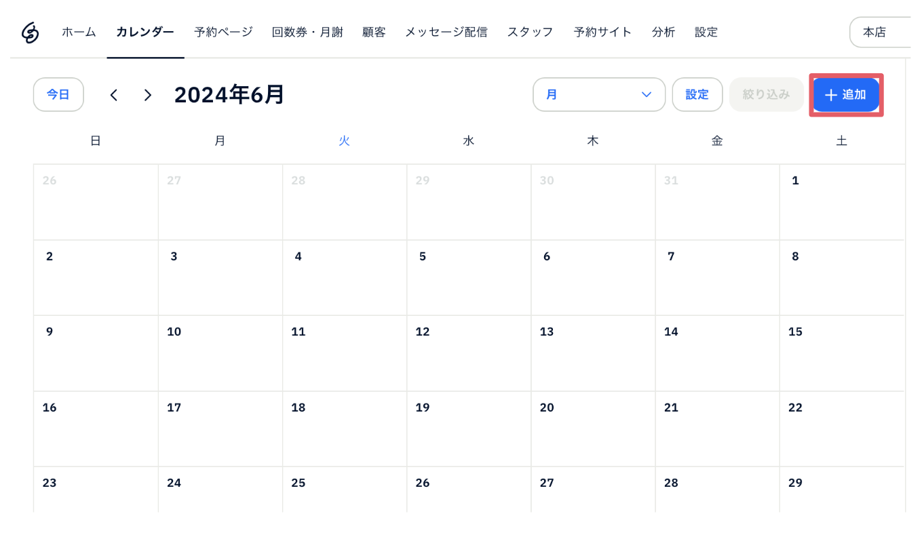Screen dimensions: 924x560
Task: Select June 24 cell
Action: pos(220,489)
